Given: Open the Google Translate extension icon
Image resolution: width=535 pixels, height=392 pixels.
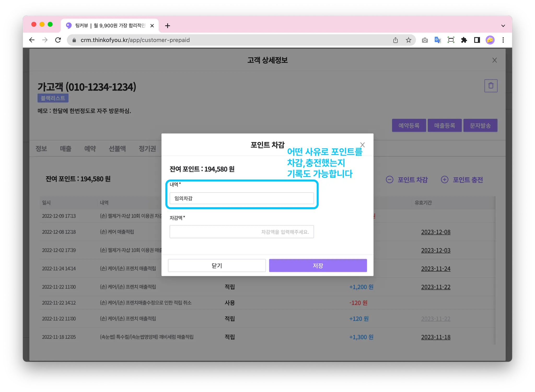Looking at the screenshot, I should click(x=438, y=40).
